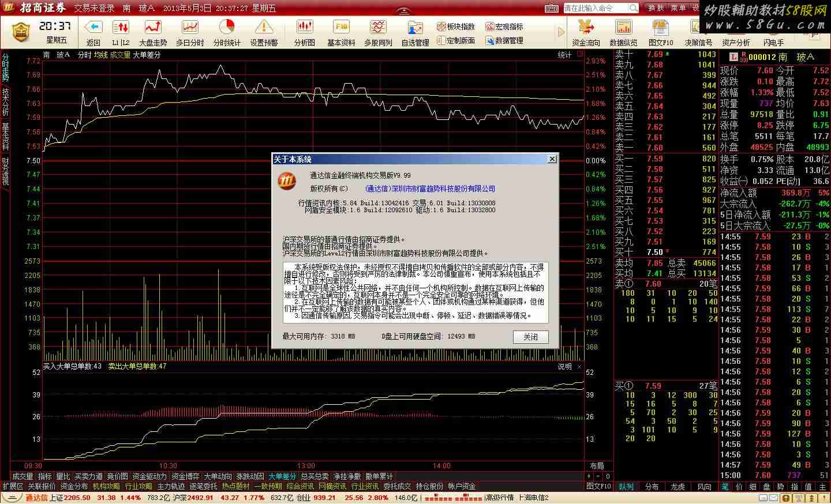Click the 布局 layout button
Viewport: 831px width, 504px height.
tap(597, 466)
